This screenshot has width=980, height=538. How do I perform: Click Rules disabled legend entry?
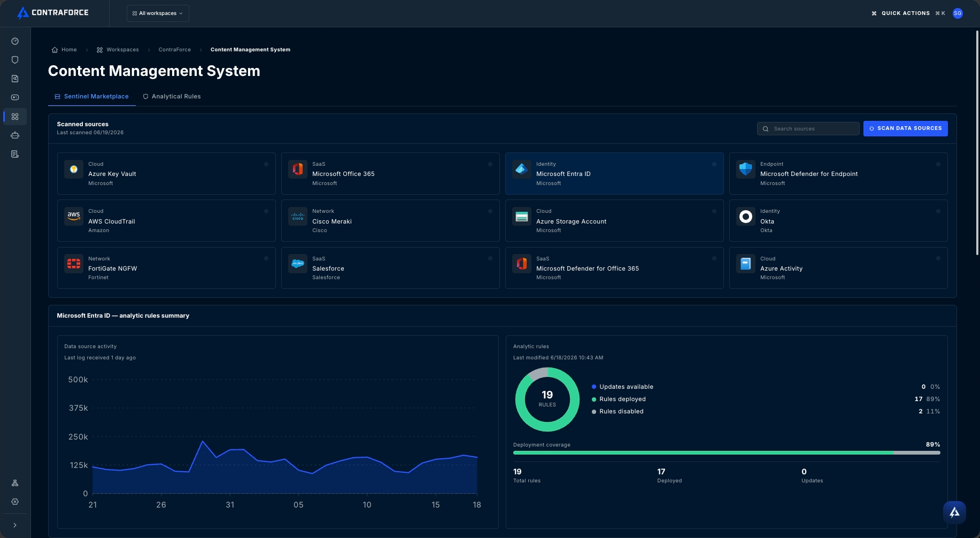tap(618, 411)
